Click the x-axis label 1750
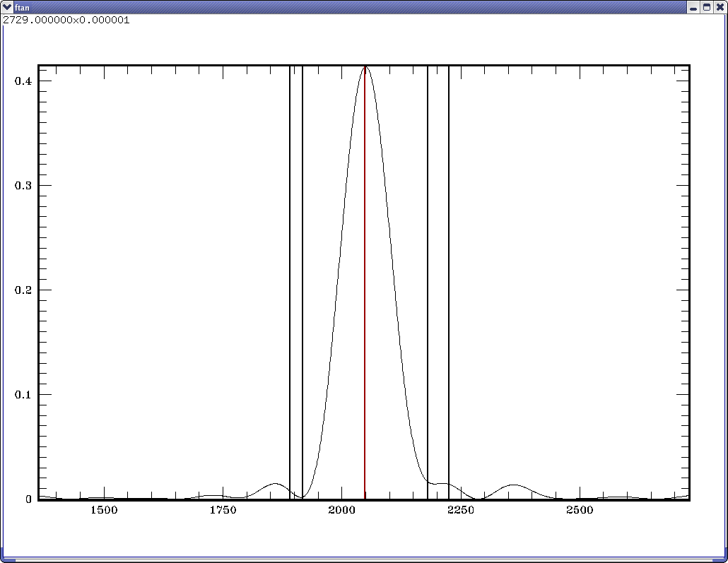The image size is (728, 563). pyautogui.click(x=223, y=510)
